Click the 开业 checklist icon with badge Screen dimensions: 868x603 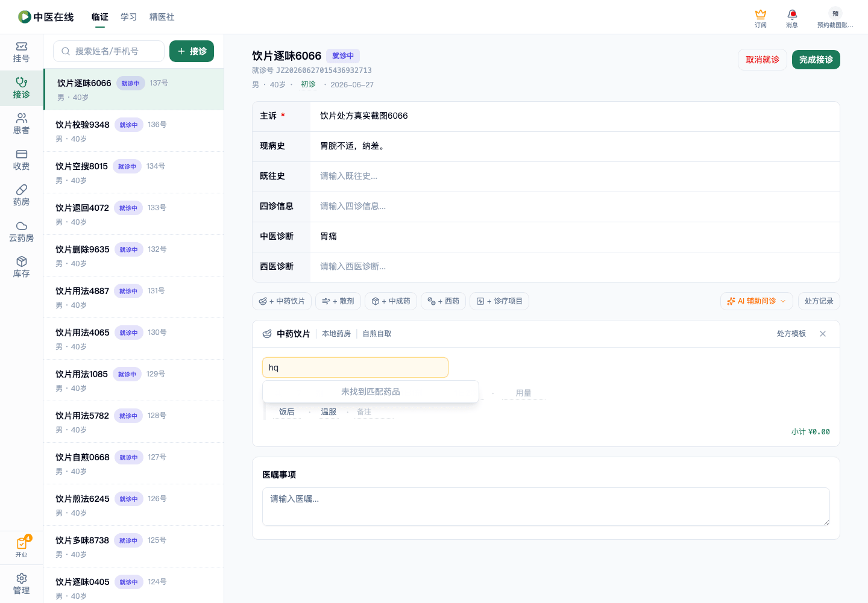coord(22,547)
